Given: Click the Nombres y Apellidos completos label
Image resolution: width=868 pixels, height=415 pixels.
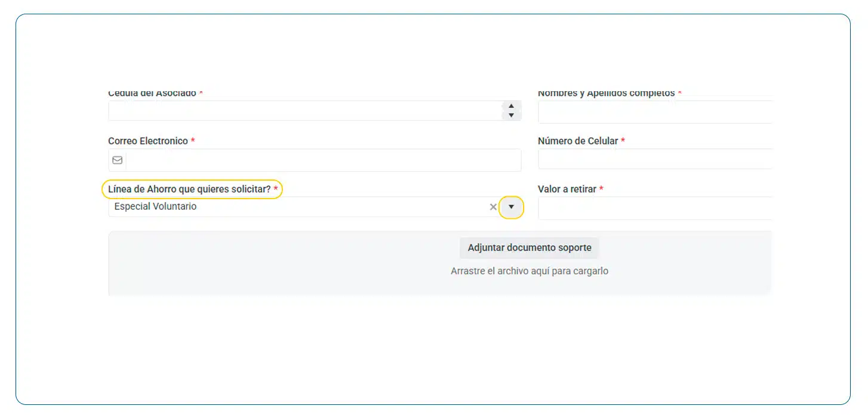Looking at the screenshot, I should 606,94.
